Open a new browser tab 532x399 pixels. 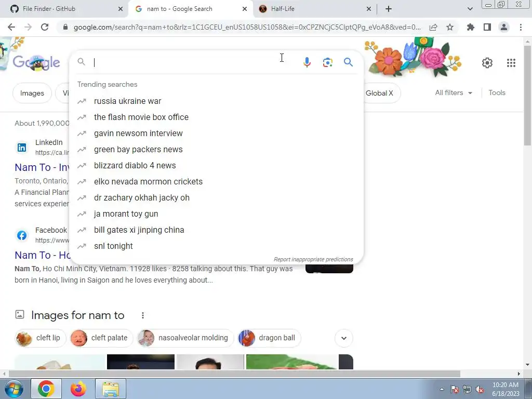(x=389, y=9)
